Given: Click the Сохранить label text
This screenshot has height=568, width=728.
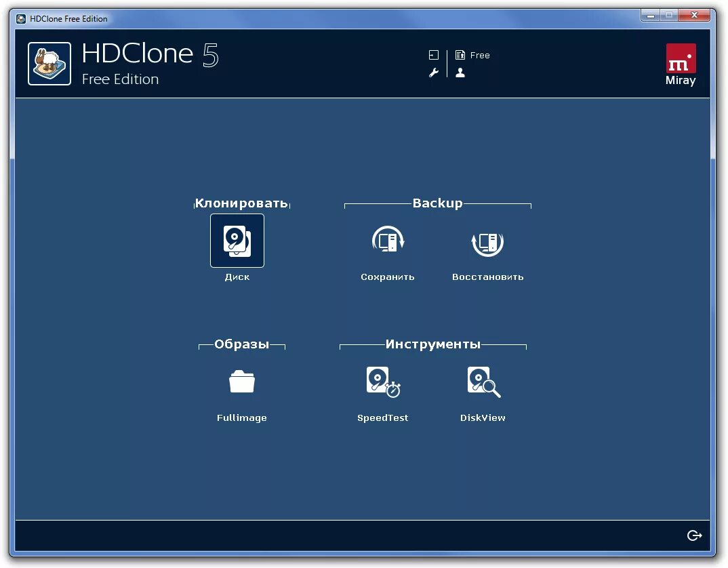Looking at the screenshot, I should click(x=388, y=277).
